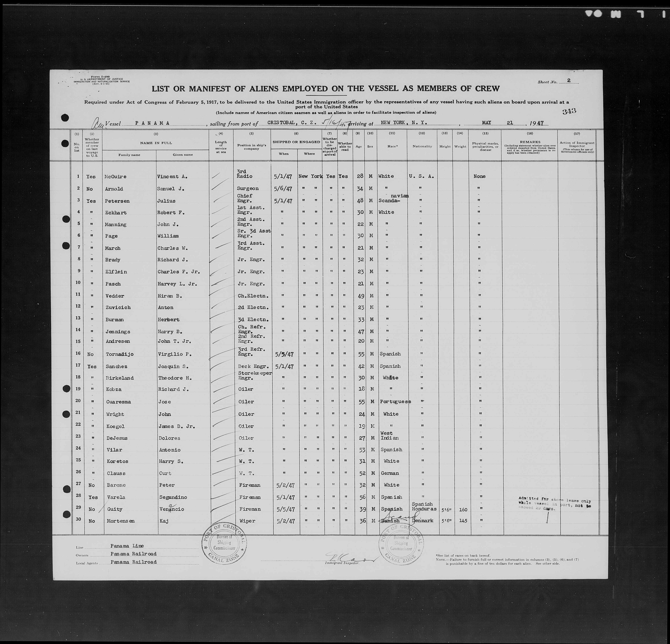Click the given name "Kaj"
This screenshot has width=670, height=644.
tap(164, 521)
